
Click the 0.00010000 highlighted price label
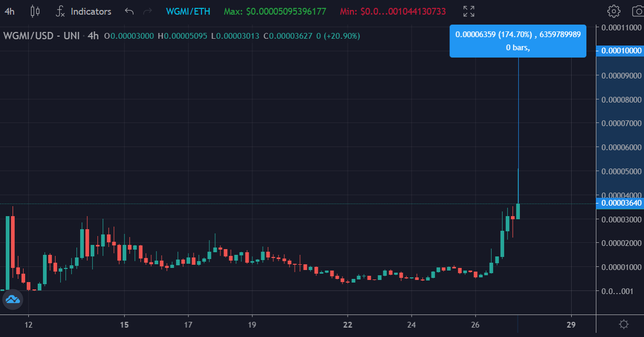(x=620, y=50)
